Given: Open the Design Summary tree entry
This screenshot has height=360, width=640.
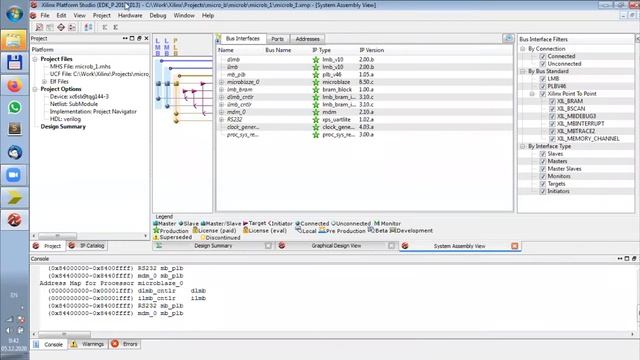Looking at the screenshot, I should point(63,127).
